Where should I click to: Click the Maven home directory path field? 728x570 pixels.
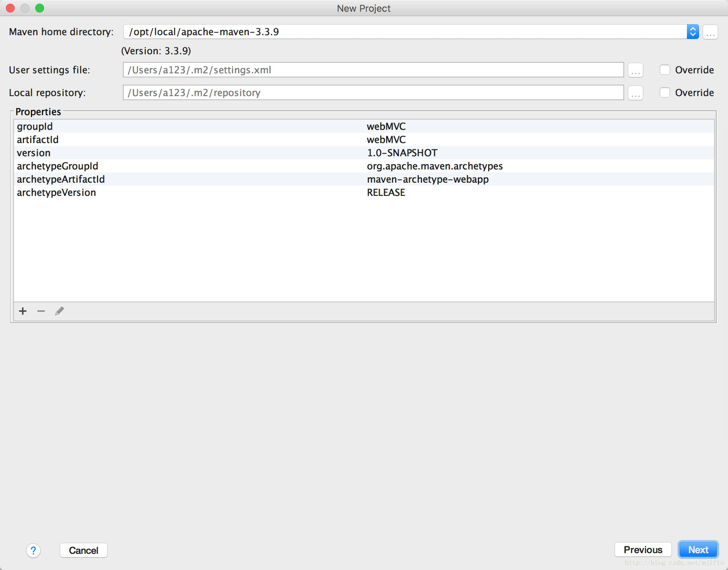[405, 32]
